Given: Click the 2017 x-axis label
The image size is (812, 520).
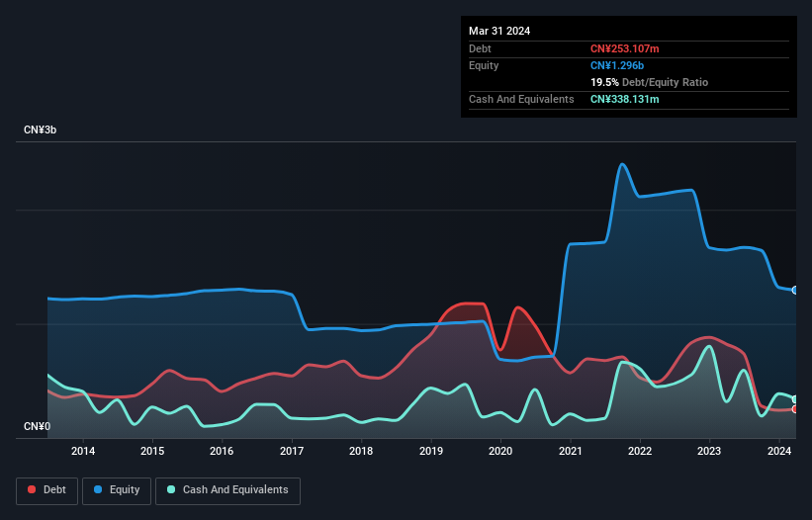Looking at the screenshot, I should click(x=292, y=451).
